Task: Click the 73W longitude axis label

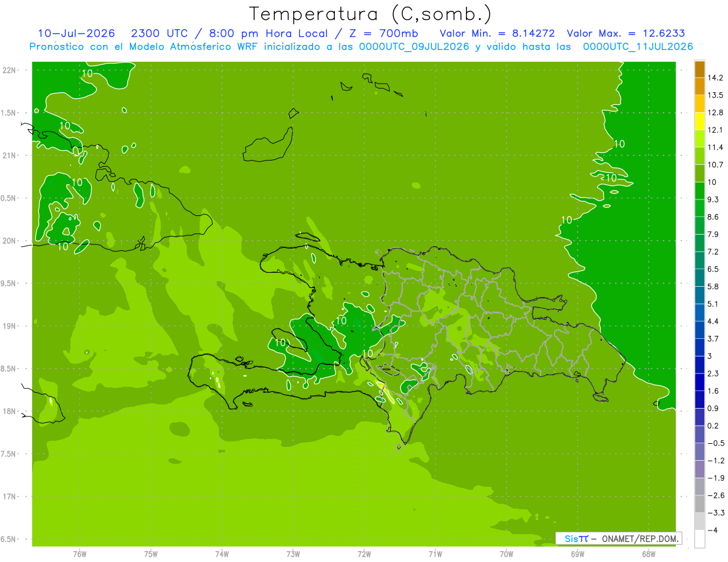Action: [293, 554]
